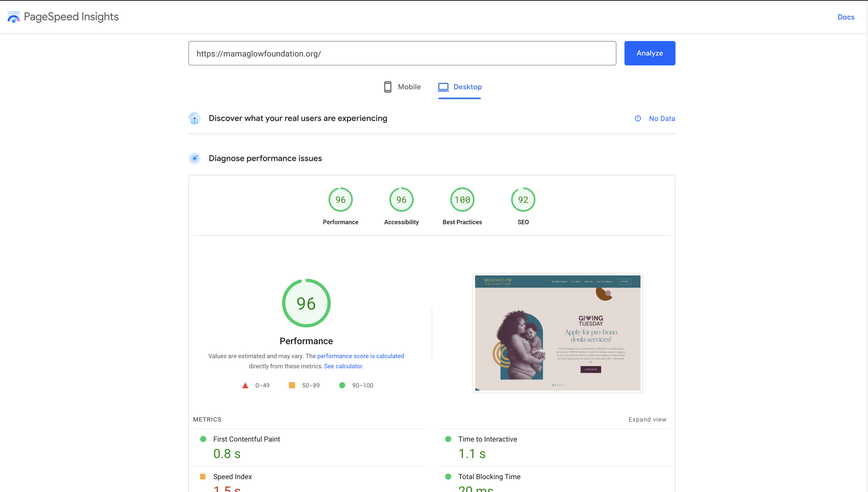Click the mobile phone icon
868x492 pixels.
tap(387, 87)
